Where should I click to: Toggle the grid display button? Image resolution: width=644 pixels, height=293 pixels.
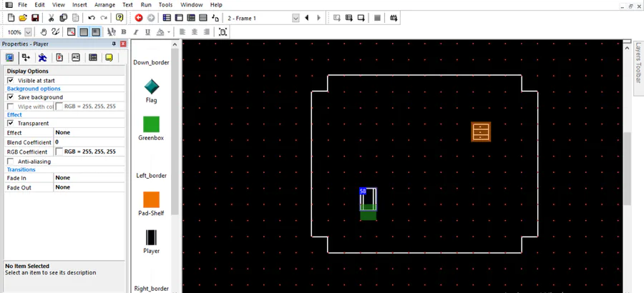coord(84,32)
